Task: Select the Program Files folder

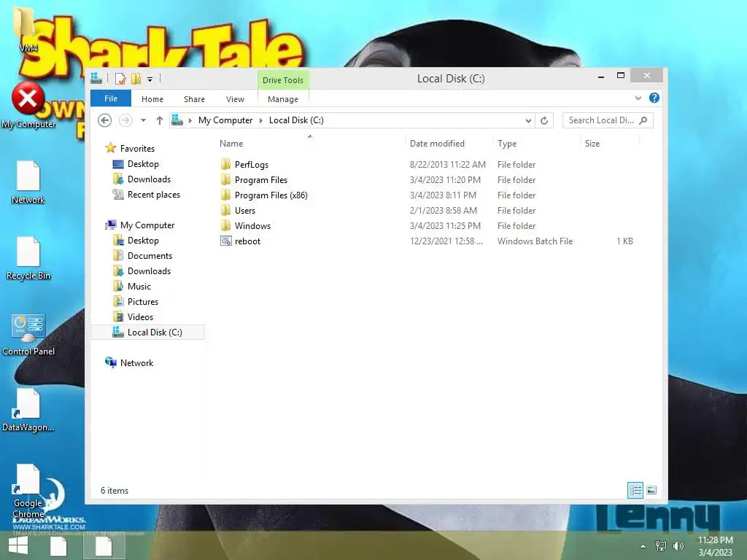Action: pyautogui.click(x=254, y=180)
